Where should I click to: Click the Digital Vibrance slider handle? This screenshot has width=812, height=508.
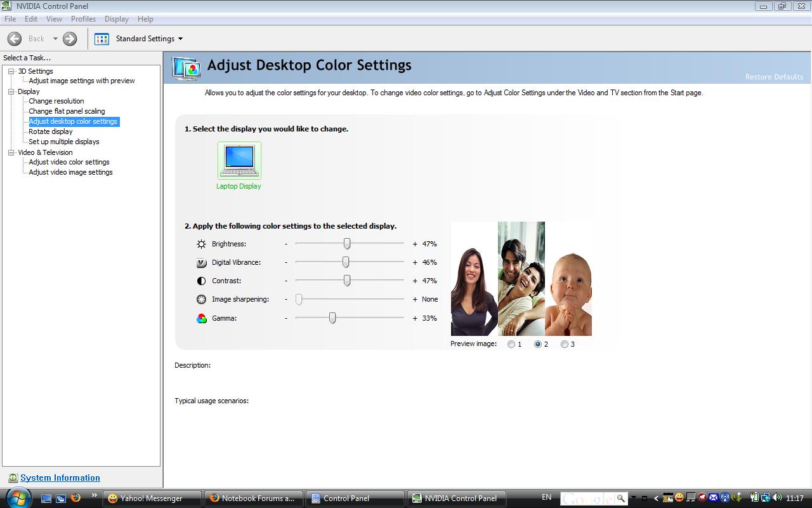click(x=346, y=262)
